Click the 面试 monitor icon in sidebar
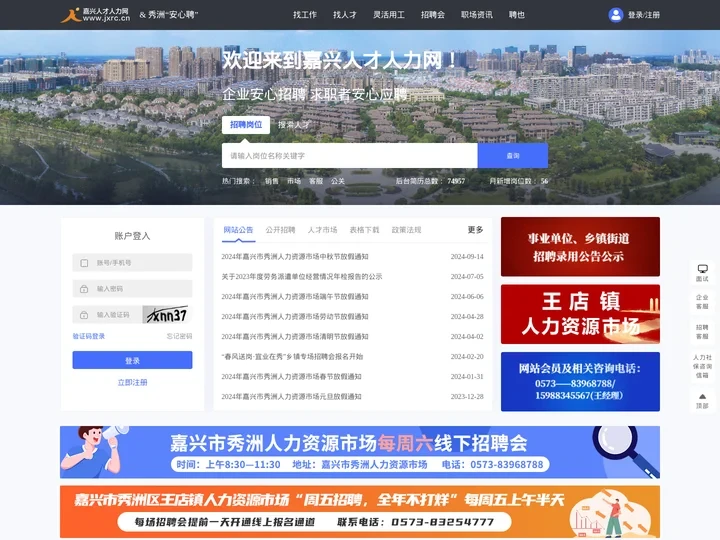Image resolution: width=720 pixels, height=540 pixels. point(702,269)
